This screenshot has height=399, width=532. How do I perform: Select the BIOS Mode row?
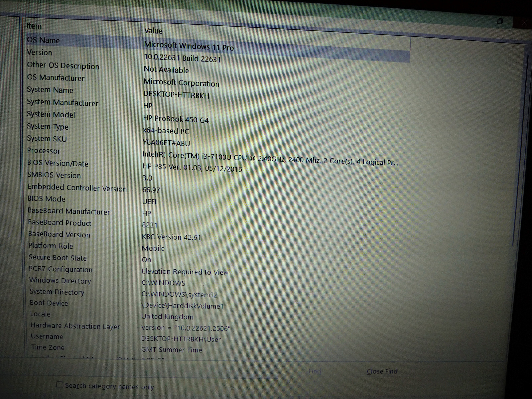point(46,199)
